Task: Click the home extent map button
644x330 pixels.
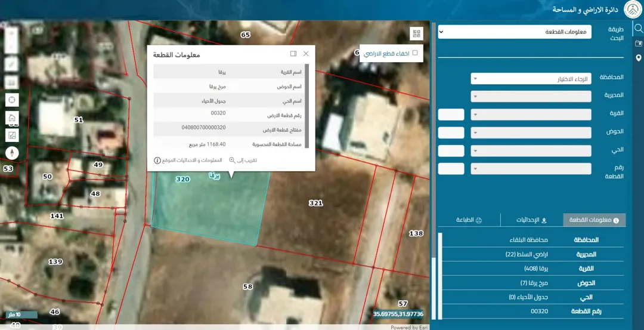Action: [12, 118]
